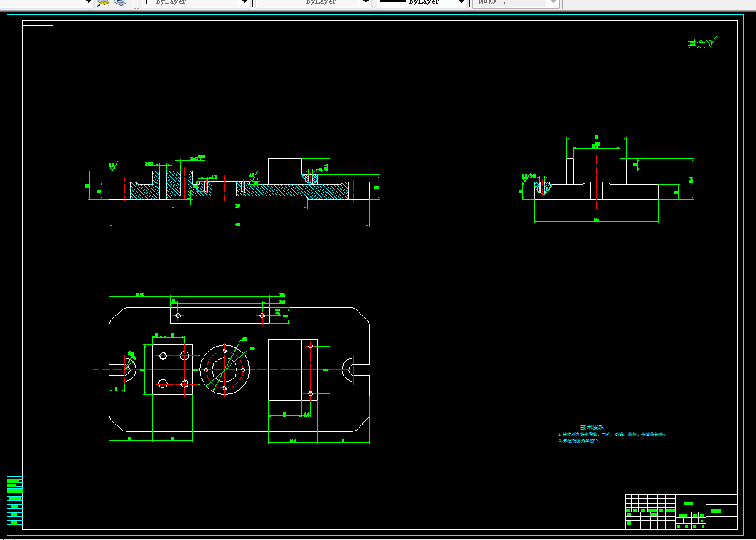
Task: Open the 随颜色 plot style dropdown
Action: coord(515,2)
